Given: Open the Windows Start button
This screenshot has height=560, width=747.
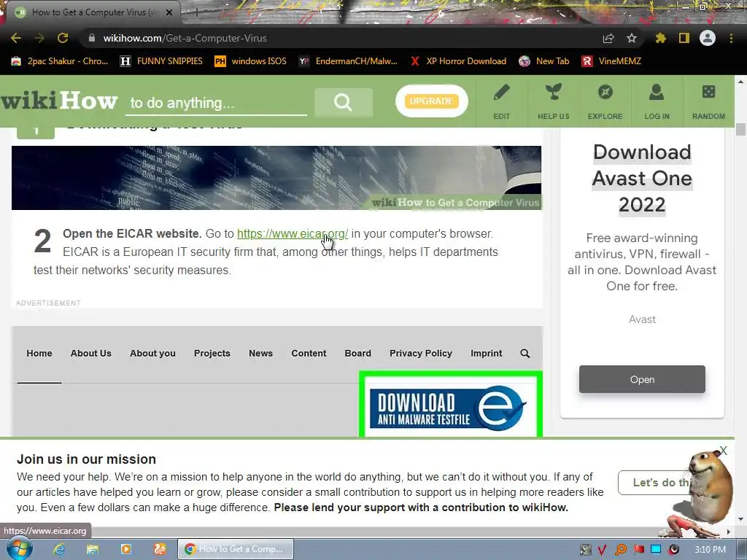Looking at the screenshot, I should pos(19,549).
